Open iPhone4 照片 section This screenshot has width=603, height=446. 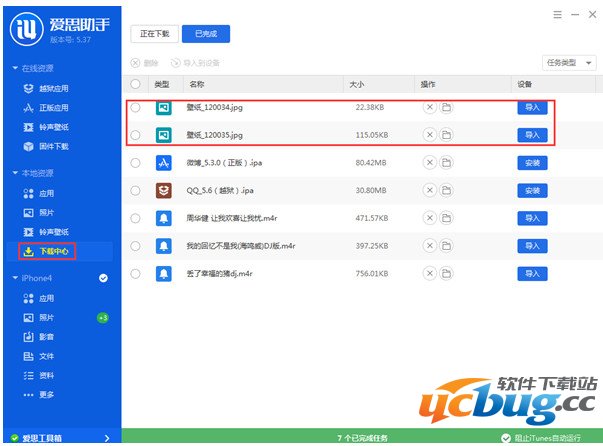(x=39, y=318)
